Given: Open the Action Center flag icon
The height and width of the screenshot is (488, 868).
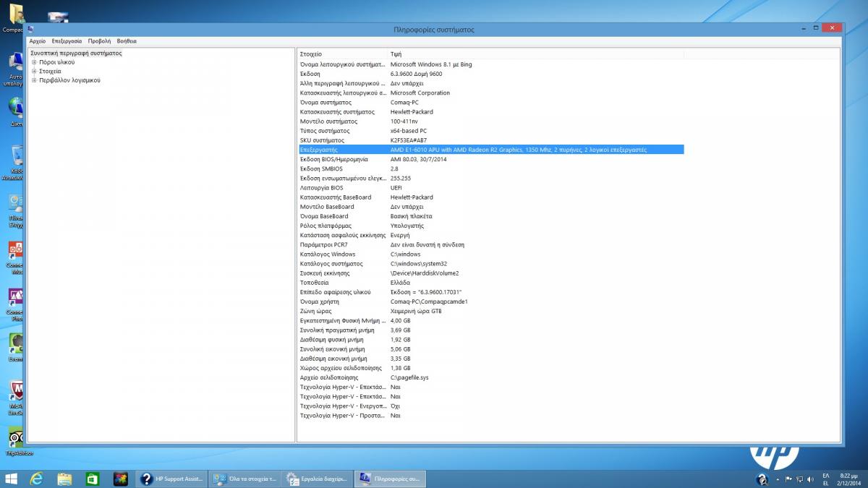Looking at the screenshot, I should tap(789, 479).
